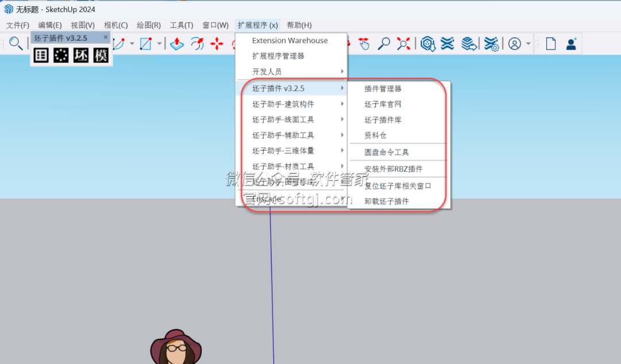Click the Send to LayOut icon
The width and height of the screenshot is (621, 364).
point(469,44)
